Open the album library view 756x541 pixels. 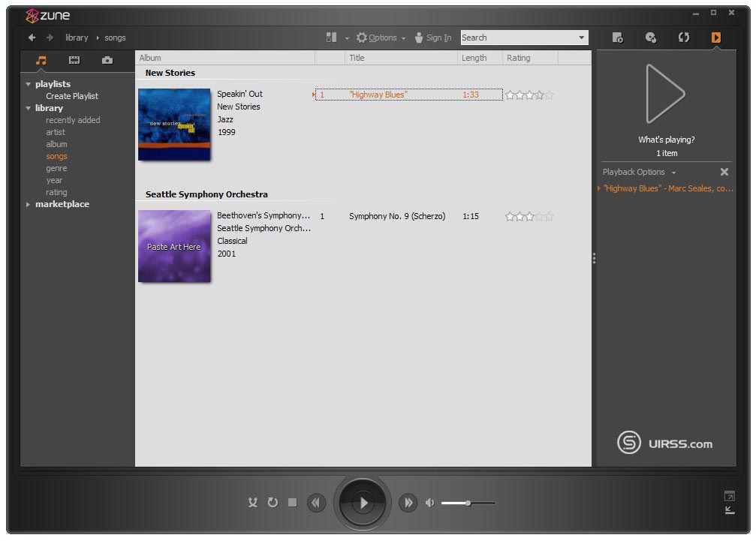click(x=56, y=144)
